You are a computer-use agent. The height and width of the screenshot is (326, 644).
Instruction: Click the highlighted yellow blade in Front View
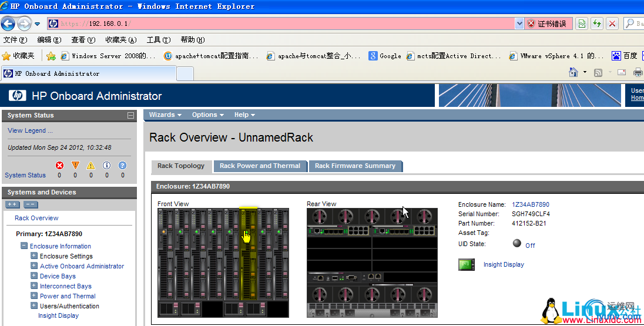pyautogui.click(x=248, y=254)
